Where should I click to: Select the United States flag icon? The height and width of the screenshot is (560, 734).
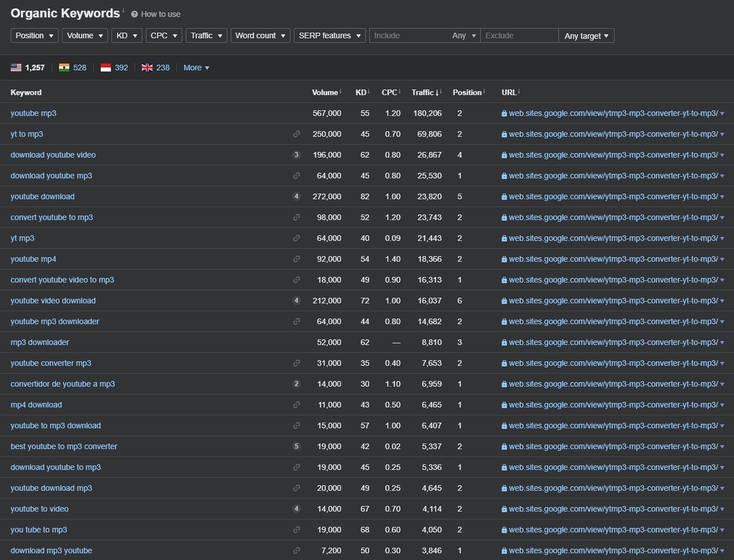point(16,68)
